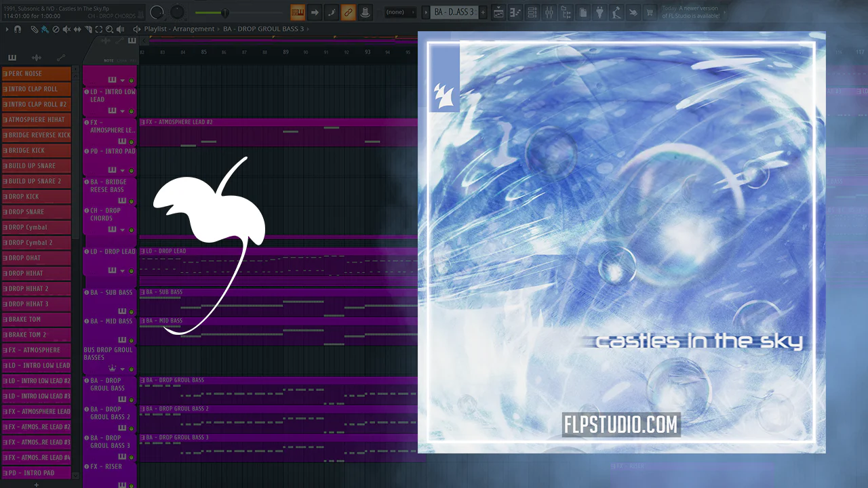
Task: Select the Delete tool in playlist toolbar
Action: click(x=56, y=29)
